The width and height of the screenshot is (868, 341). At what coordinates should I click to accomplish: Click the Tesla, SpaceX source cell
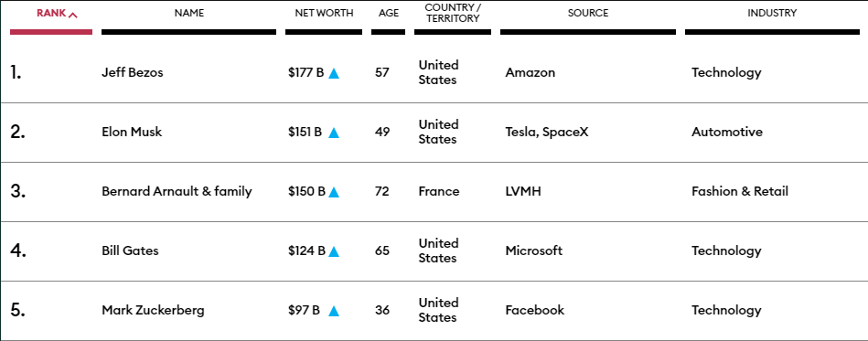[546, 133]
